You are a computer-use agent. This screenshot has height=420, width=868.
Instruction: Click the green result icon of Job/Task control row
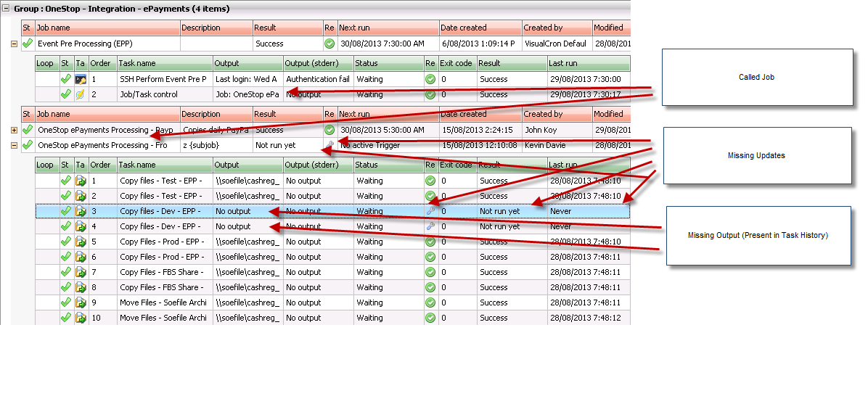(x=430, y=94)
